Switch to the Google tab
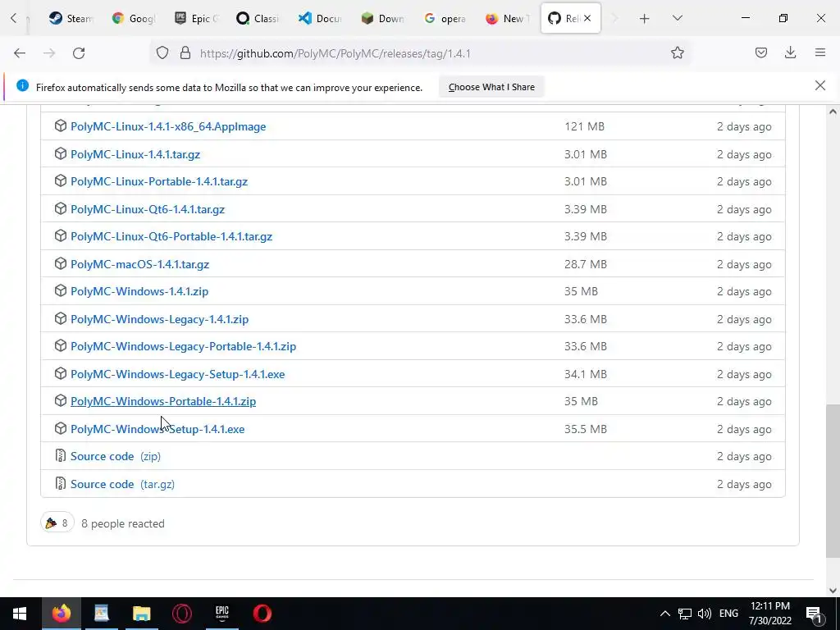Screen dimensions: 840x630 coord(132,18)
